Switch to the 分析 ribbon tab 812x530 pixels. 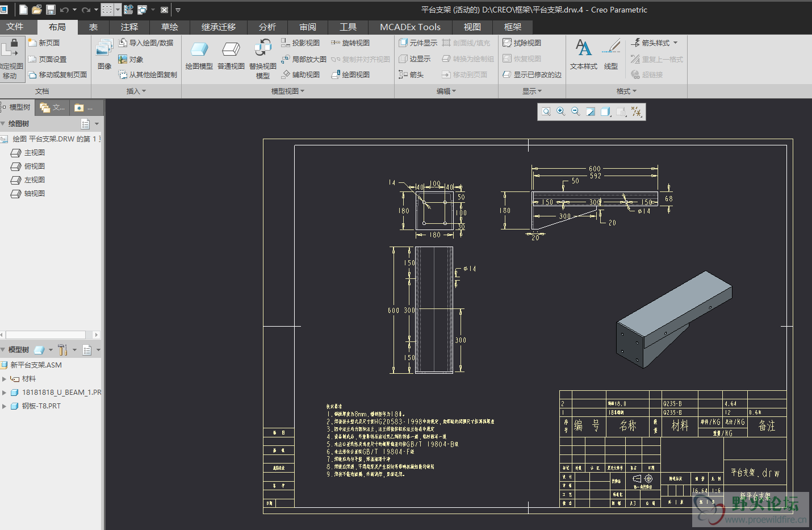[267, 27]
